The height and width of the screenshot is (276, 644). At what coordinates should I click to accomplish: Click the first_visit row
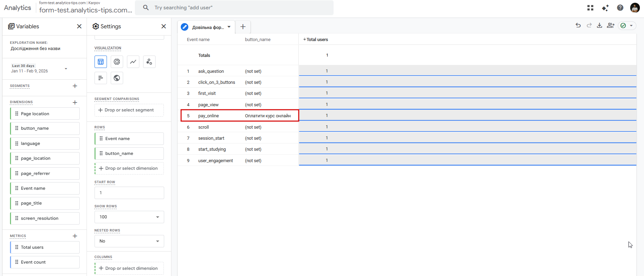407,93
